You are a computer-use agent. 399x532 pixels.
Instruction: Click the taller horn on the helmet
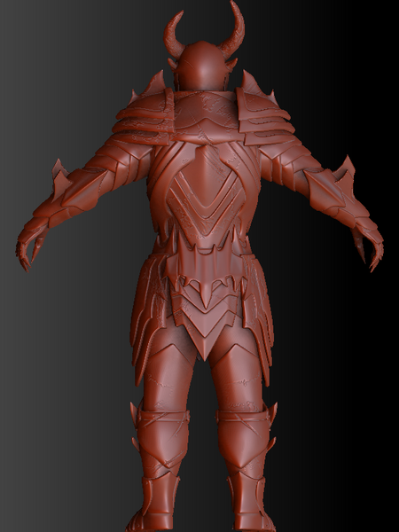coord(235,29)
